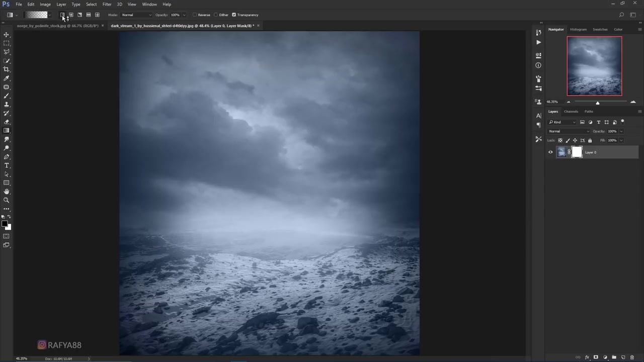Image resolution: width=644 pixels, height=362 pixels.
Task: Select the Brush tool
Action: click(x=7, y=96)
